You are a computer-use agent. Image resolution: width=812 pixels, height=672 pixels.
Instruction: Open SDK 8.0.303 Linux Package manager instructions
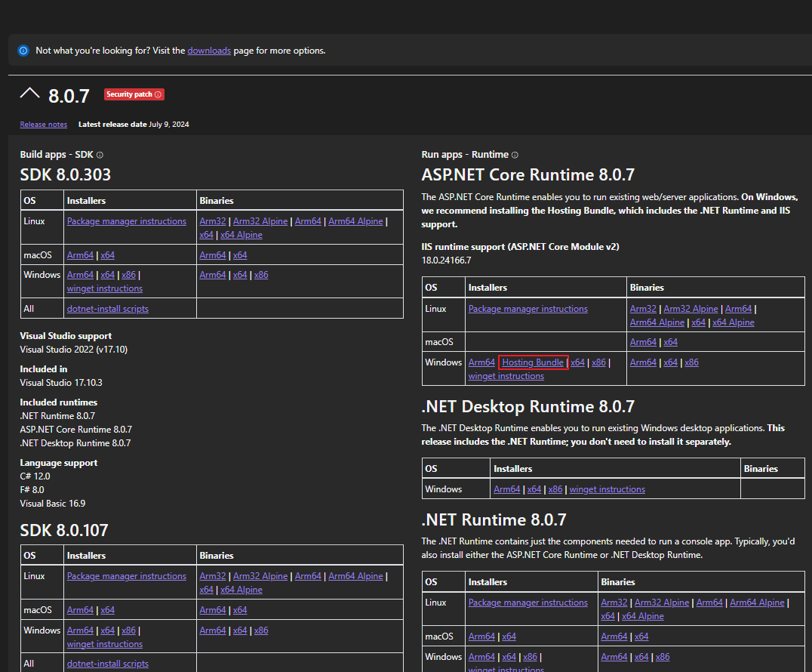(x=126, y=221)
